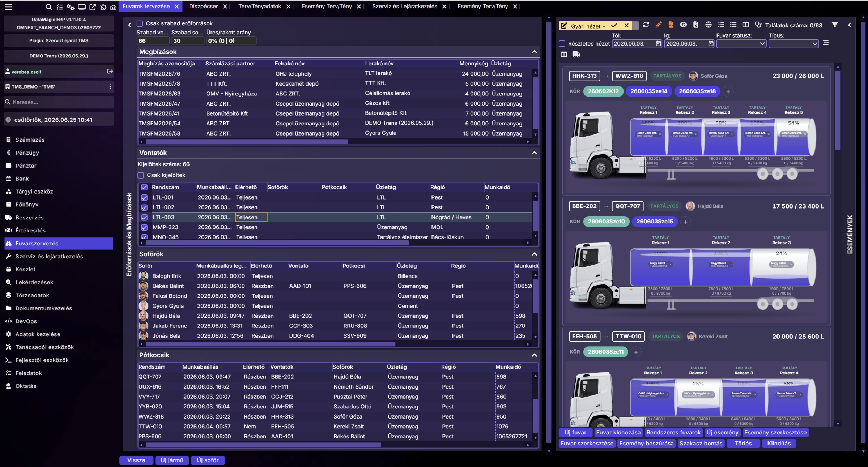The width and height of the screenshot is (868, 467).
Task: Click the bulleted list icon in right toolbar
Action: click(733, 25)
